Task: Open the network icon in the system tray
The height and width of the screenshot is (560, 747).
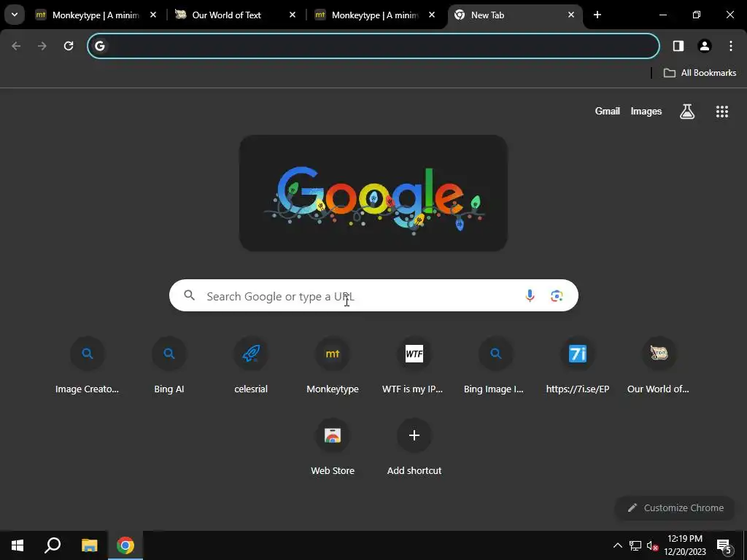Action: click(635, 545)
